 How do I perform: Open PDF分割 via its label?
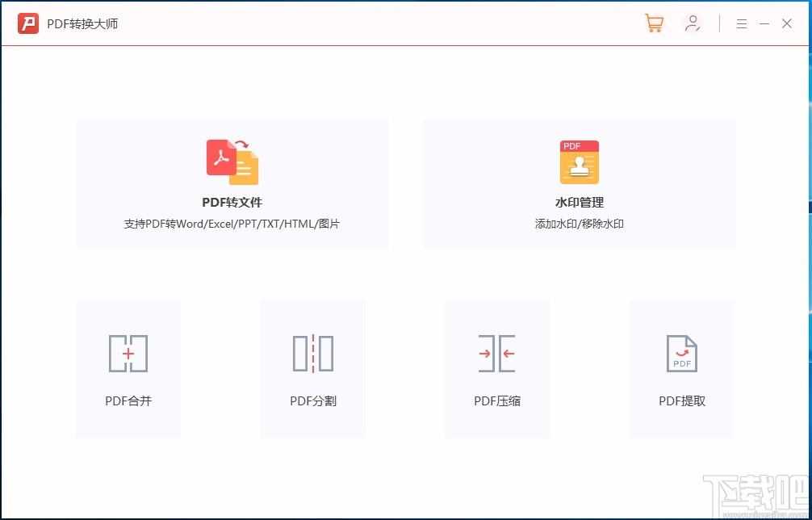click(x=313, y=401)
